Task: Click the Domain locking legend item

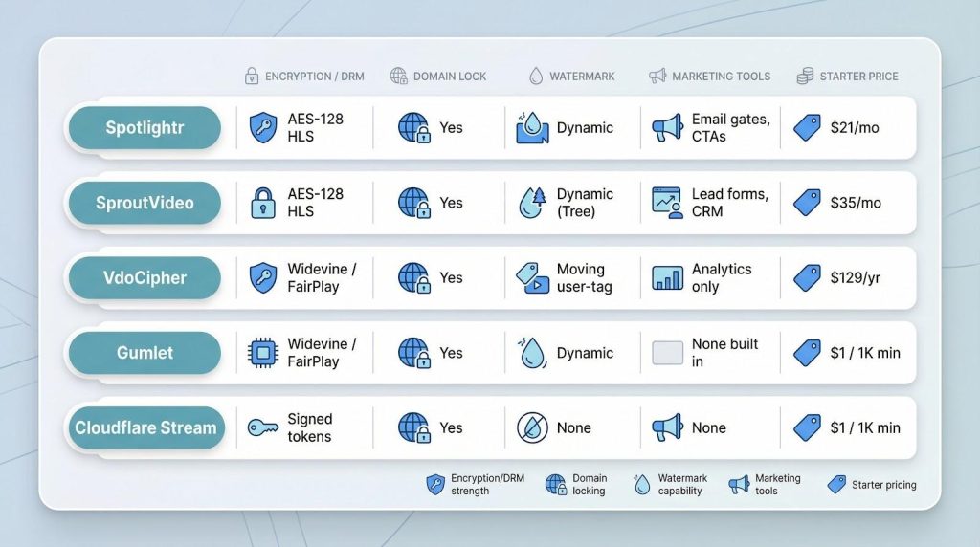Action: click(577, 485)
